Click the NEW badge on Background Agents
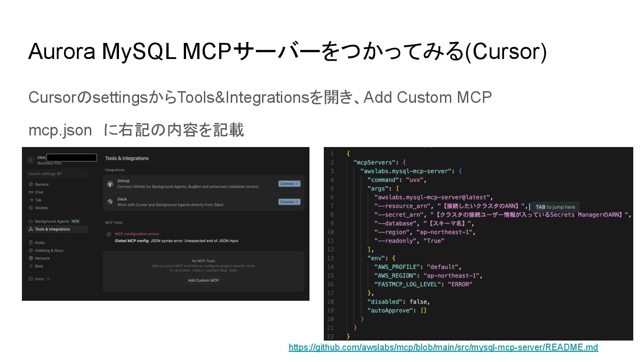Image resolution: width=644 pixels, height=362 pixels. (x=75, y=221)
